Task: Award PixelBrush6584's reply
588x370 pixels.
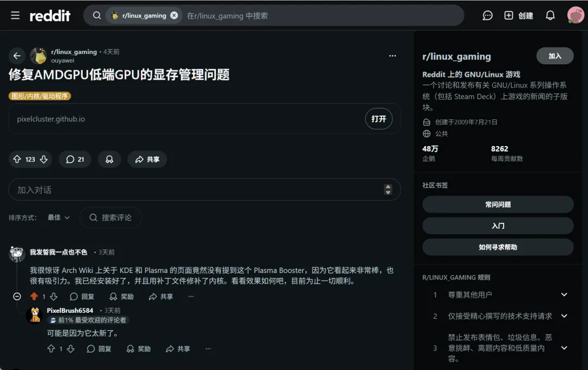Action: [x=138, y=349]
